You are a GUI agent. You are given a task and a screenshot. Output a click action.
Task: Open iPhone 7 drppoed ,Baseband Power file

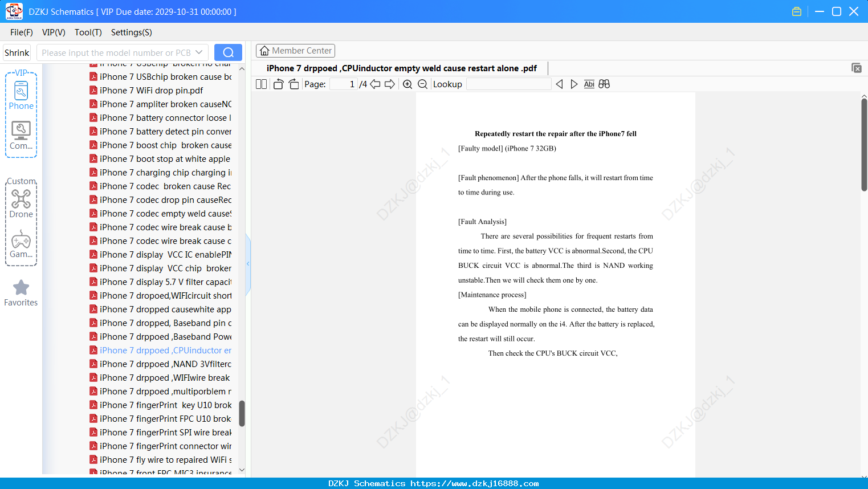[x=160, y=337]
